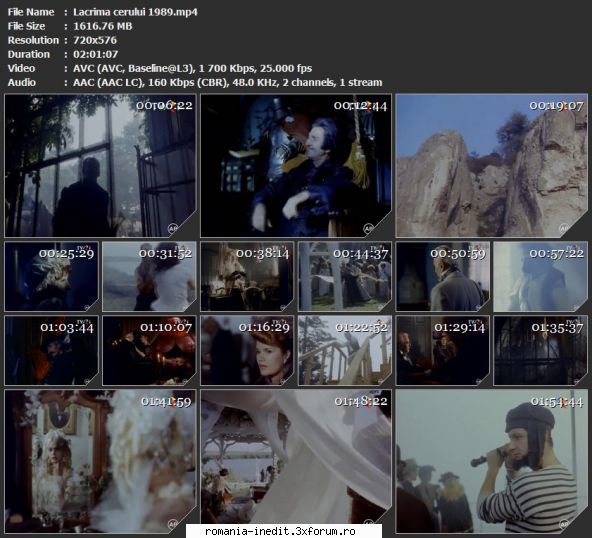View the frame at 01:29:14
Viewport: 592px width, 538px height.
[442, 350]
